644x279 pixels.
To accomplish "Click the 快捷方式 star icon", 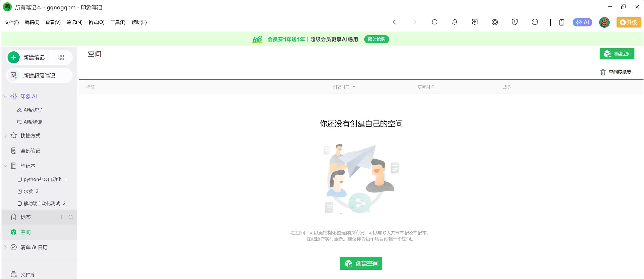I will (14, 136).
